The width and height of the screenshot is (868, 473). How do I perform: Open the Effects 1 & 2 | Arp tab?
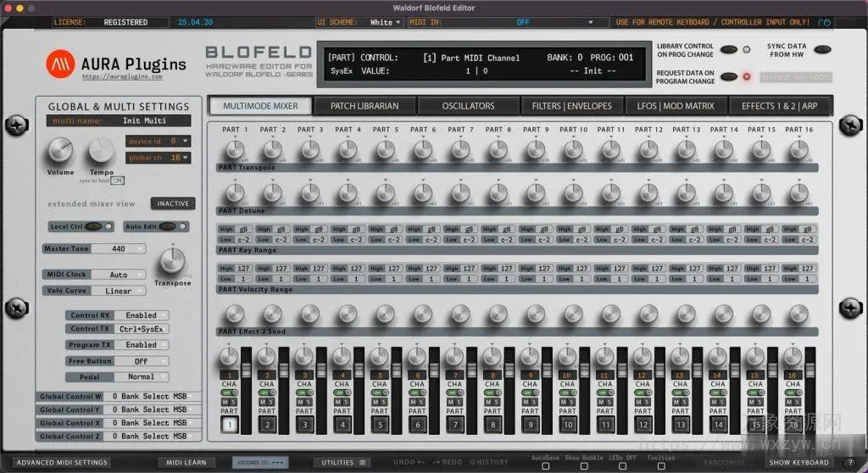click(780, 106)
